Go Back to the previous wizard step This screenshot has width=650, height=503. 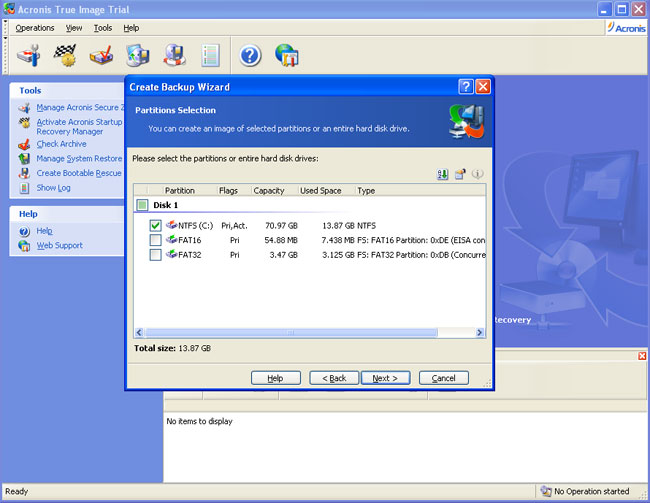334,378
